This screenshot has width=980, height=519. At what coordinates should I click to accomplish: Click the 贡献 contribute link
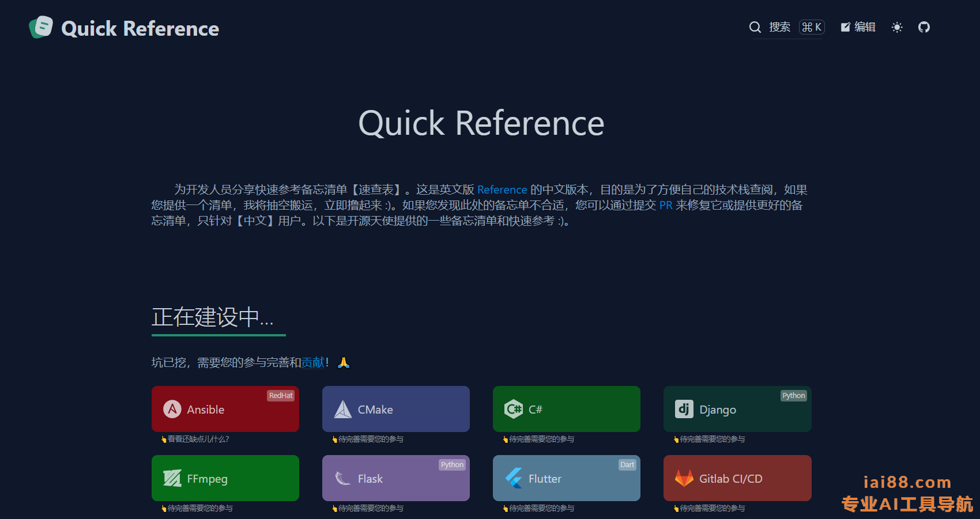(312, 362)
